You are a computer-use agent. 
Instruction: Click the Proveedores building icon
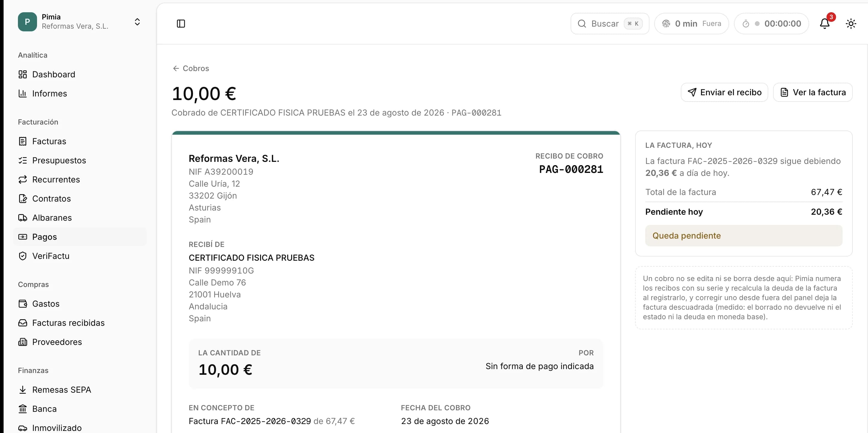tap(23, 342)
